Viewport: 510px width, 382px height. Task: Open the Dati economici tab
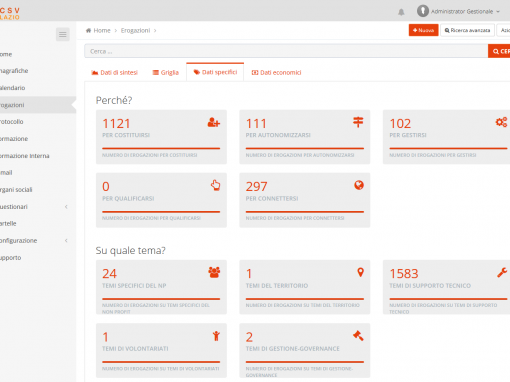click(276, 72)
